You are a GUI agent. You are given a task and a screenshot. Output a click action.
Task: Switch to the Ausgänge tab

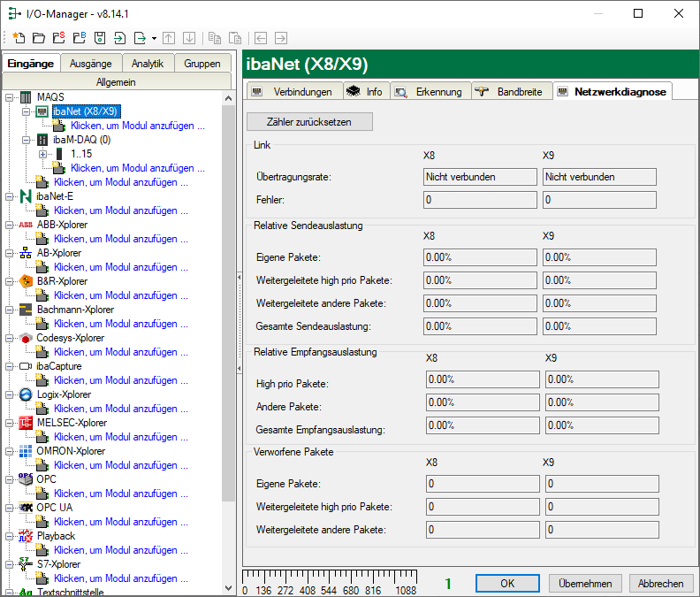91,64
